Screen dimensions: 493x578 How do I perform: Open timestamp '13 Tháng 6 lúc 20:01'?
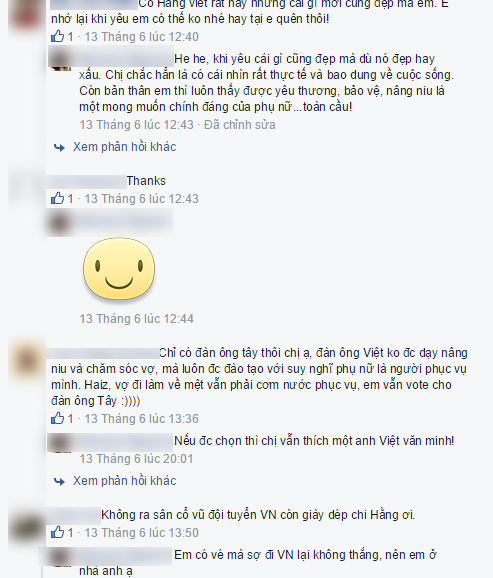[136, 459]
